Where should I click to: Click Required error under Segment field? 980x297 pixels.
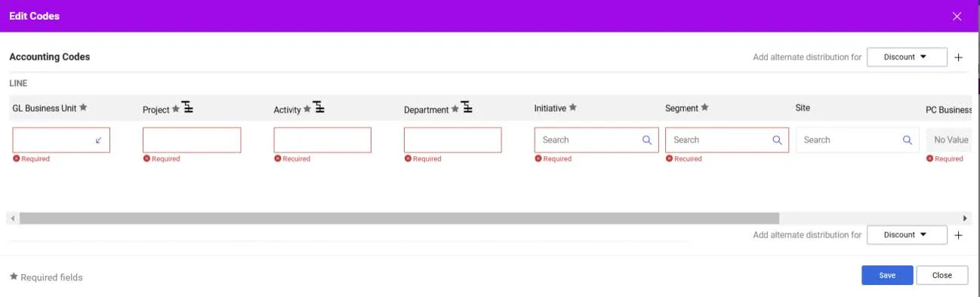684,159
